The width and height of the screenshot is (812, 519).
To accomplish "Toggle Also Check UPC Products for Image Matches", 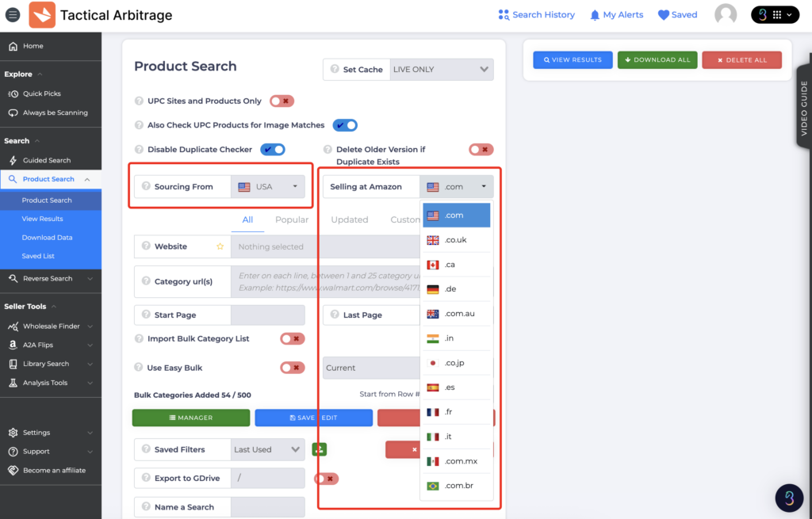I will coord(346,125).
